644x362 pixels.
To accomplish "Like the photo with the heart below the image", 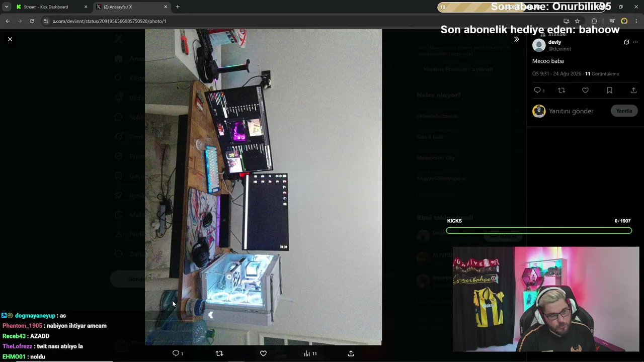I will [x=263, y=353].
